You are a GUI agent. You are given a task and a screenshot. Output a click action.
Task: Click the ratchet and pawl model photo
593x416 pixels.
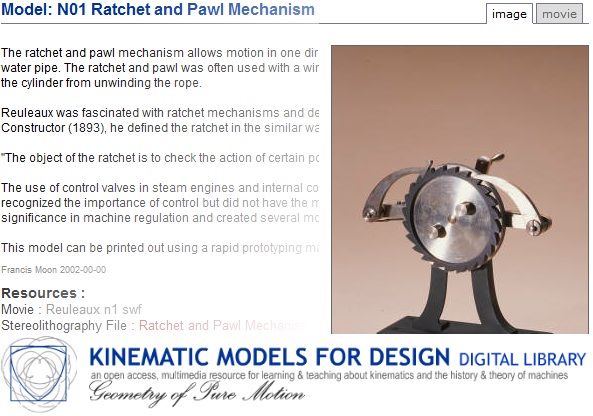460,189
